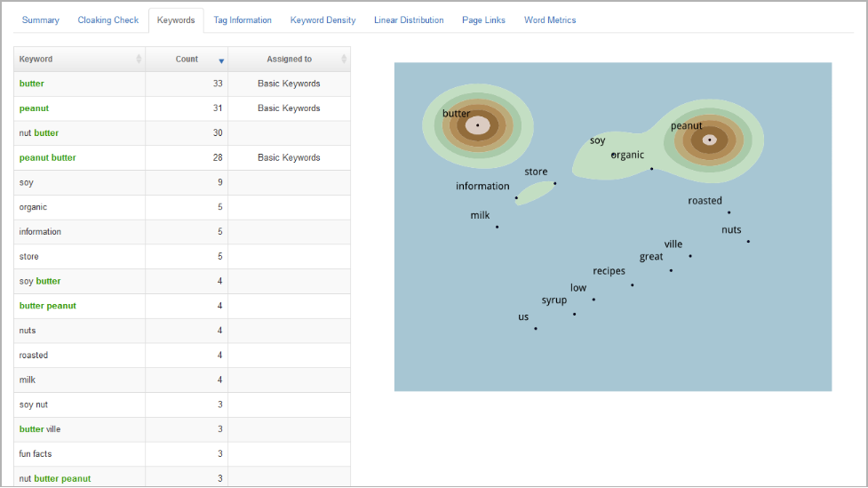Open the Word Metrics tab
The image size is (868, 488).
point(550,20)
